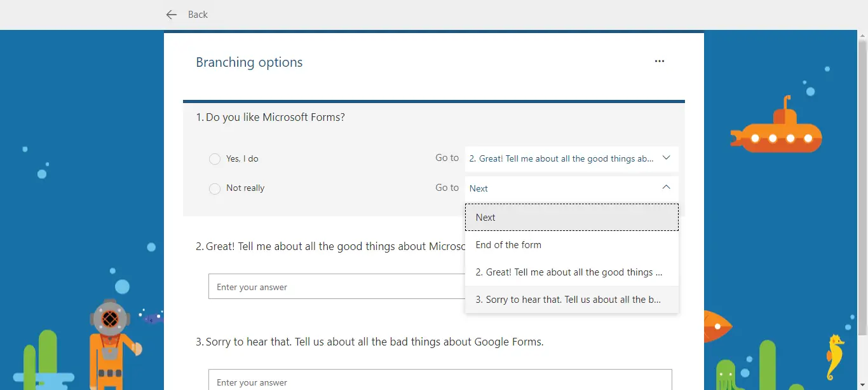
Task: Click question 1 'Do you like Microsoft Forms?'
Action: 271,117
